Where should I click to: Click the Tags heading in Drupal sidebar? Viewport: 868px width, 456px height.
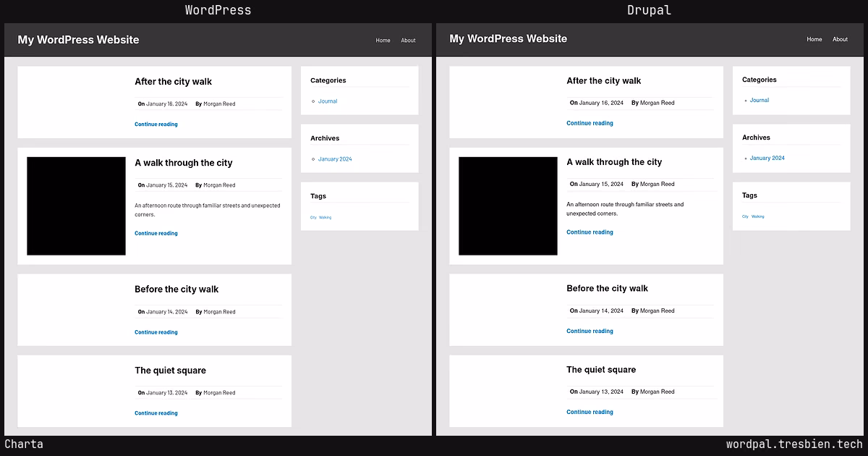click(750, 195)
